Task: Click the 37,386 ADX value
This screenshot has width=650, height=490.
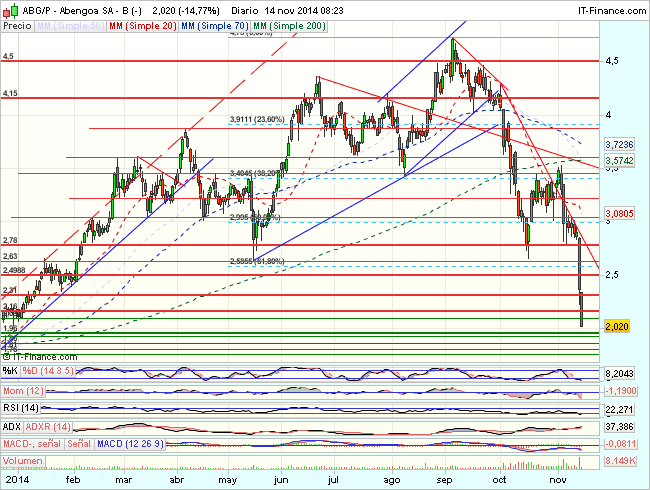Action: point(619,427)
